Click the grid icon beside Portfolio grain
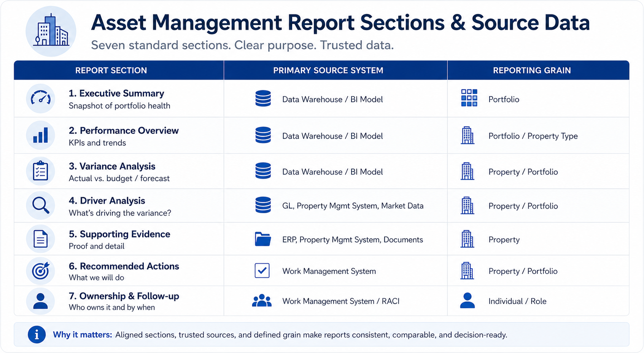This screenshot has height=353, width=644. pos(469,98)
